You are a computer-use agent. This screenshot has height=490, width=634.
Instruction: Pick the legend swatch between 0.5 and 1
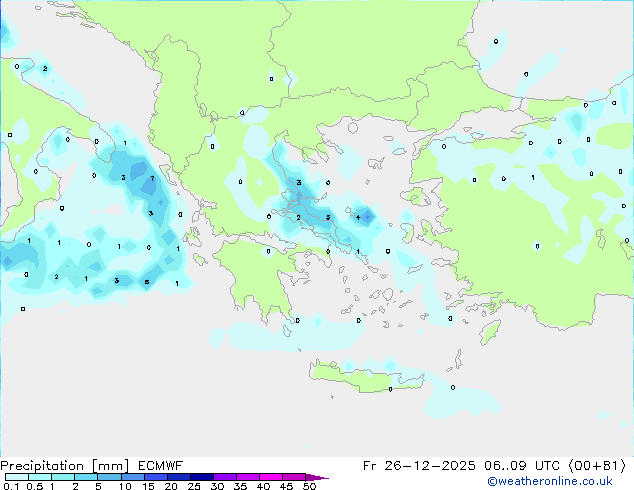coord(40,477)
